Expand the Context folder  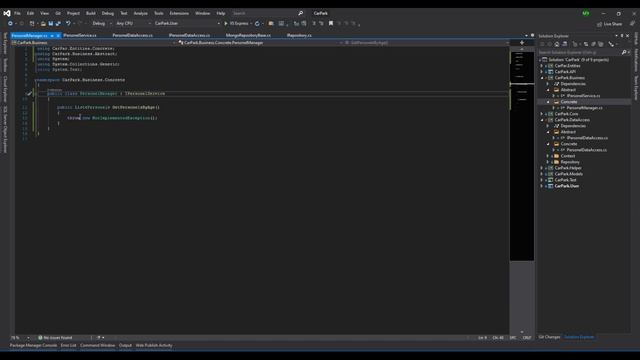[548, 156]
